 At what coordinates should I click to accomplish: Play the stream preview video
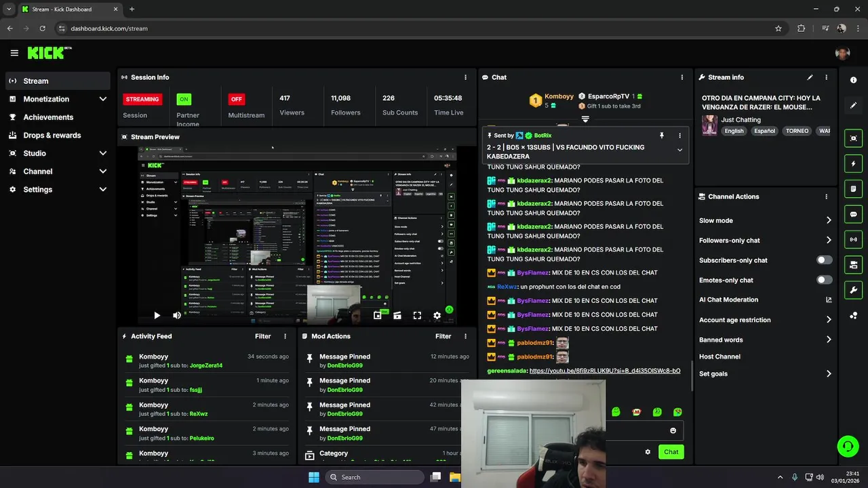[157, 315]
